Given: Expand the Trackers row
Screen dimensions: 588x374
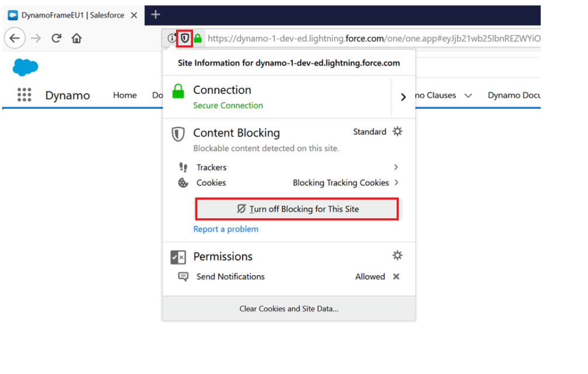Looking at the screenshot, I should (x=396, y=167).
